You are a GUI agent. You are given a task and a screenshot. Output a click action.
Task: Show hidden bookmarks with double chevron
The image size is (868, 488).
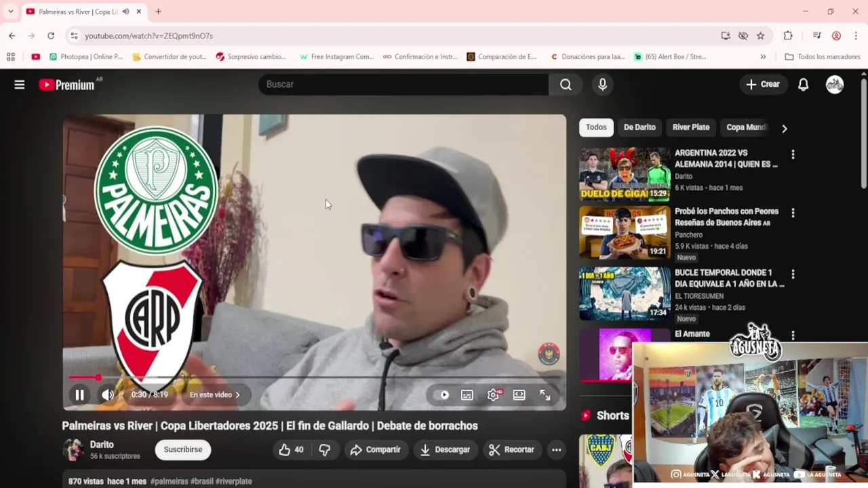(763, 57)
